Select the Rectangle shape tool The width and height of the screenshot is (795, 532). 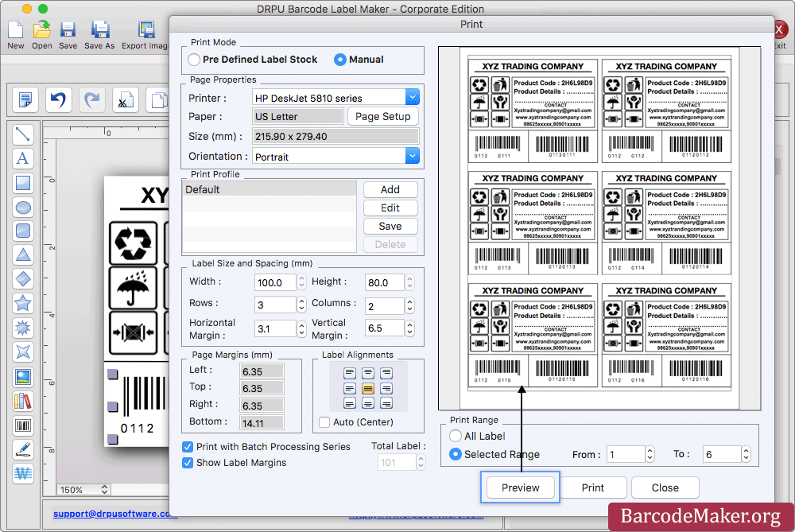23,183
